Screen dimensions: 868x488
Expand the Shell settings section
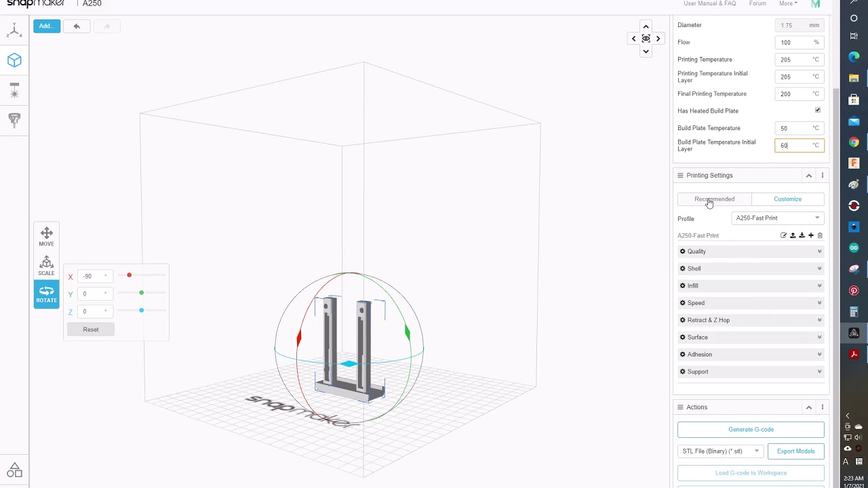click(x=751, y=268)
